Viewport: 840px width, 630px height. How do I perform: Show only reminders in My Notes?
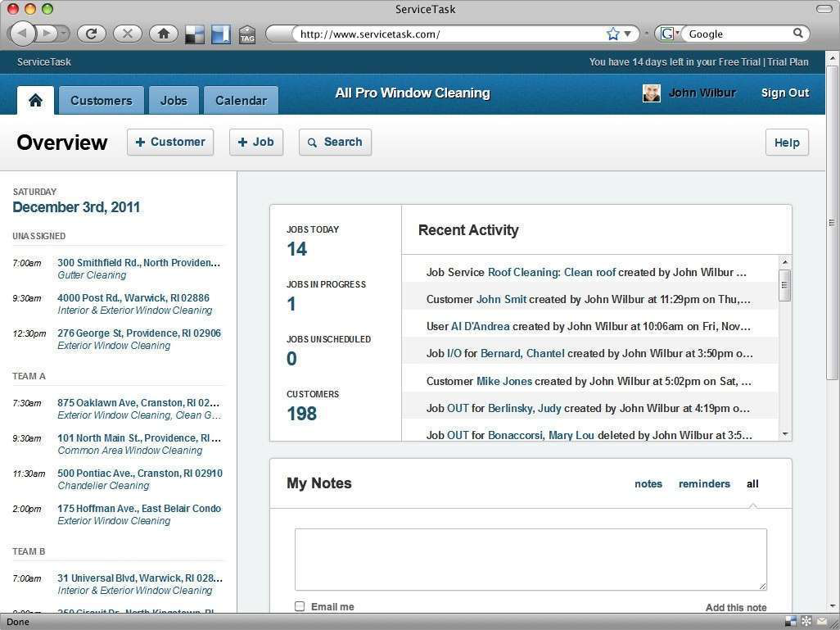coord(703,483)
